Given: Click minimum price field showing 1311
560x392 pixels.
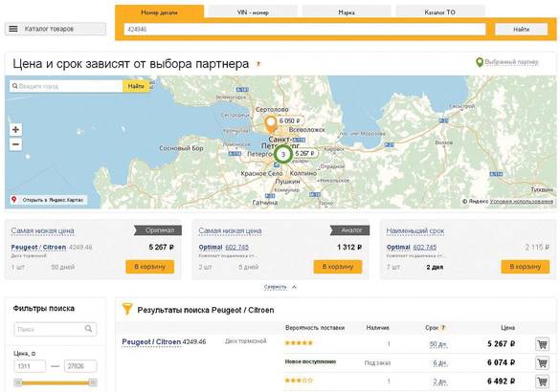Looking at the screenshot, I should pyautogui.click(x=30, y=366).
